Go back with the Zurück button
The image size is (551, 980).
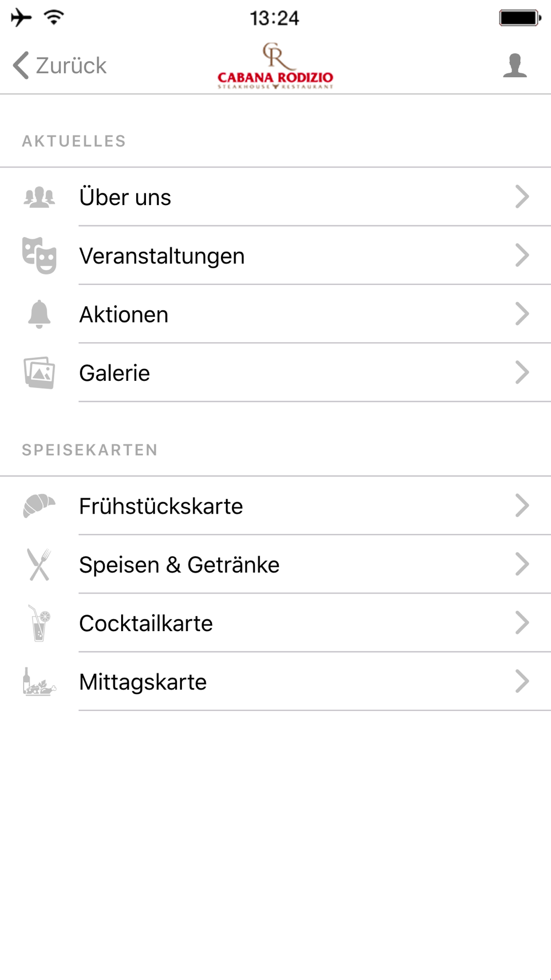pos(60,66)
